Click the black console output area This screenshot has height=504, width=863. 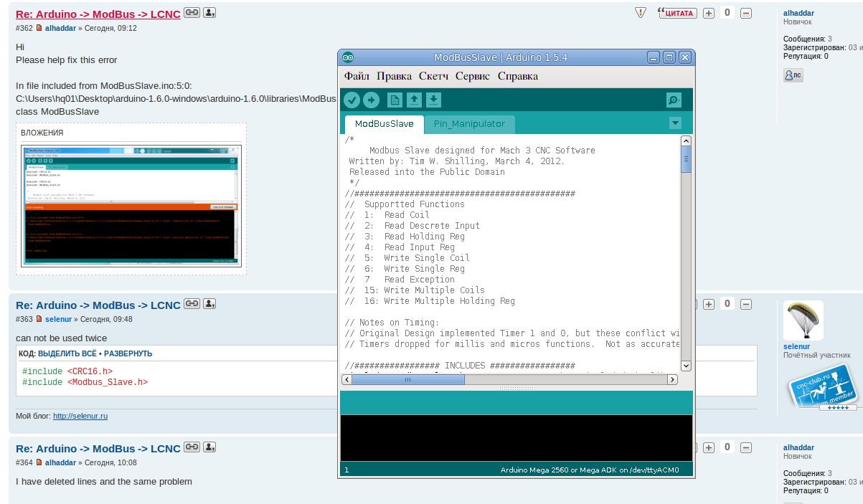click(x=516, y=438)
